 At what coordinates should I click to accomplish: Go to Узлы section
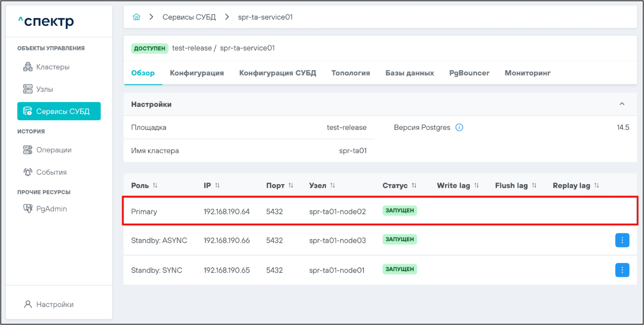coord(45,89)
